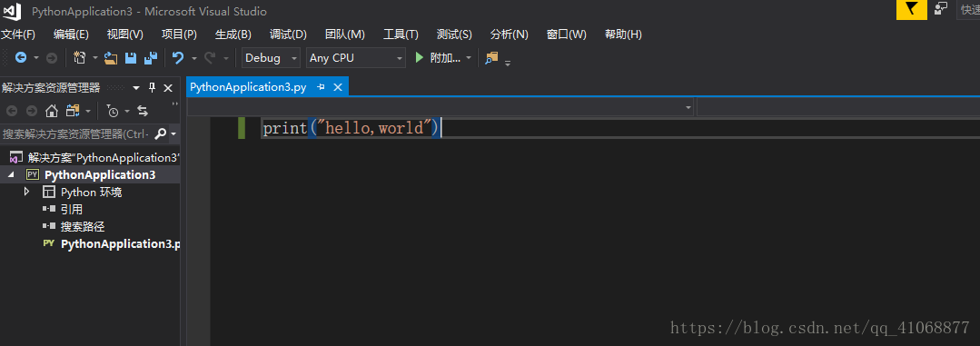
Task: Click the sync with active document icon
Action: click(x=74, y=111)
